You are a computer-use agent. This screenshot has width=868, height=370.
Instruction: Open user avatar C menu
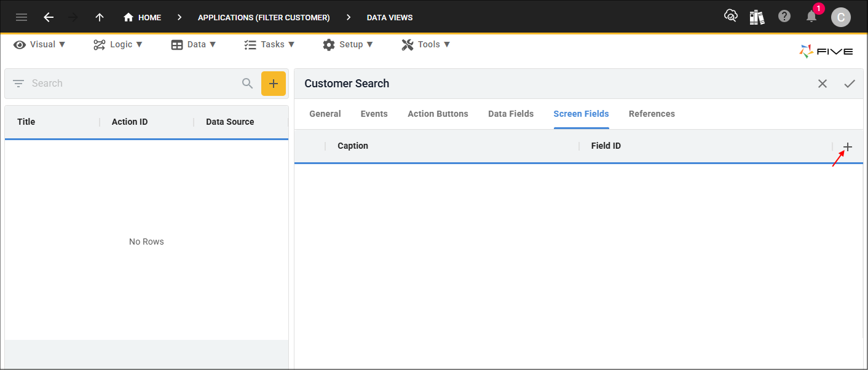tap(841, 17)
